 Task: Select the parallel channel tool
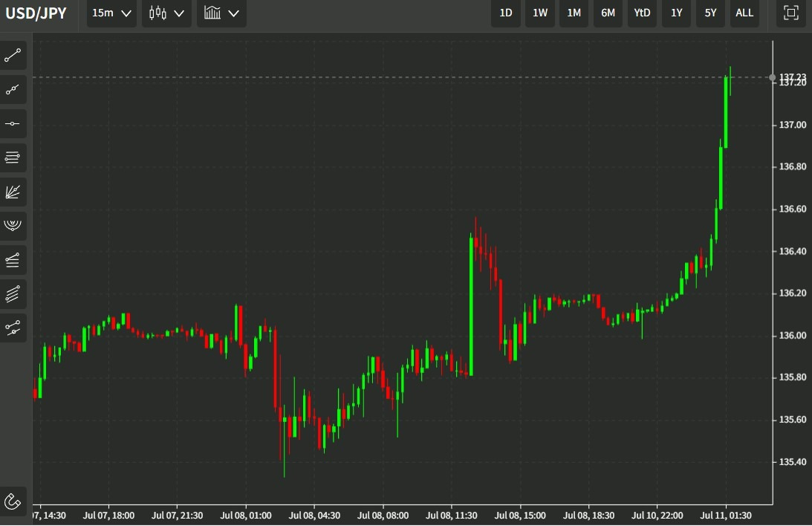pos(13,293)
